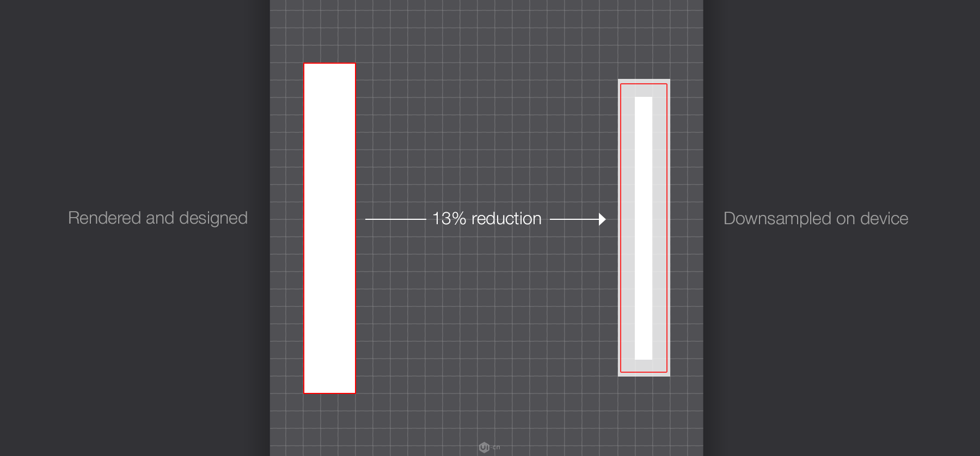This screenshot has height=456, width=980.
Task: Click the '13% reduction' text
Action: click(x=487, y=219)
